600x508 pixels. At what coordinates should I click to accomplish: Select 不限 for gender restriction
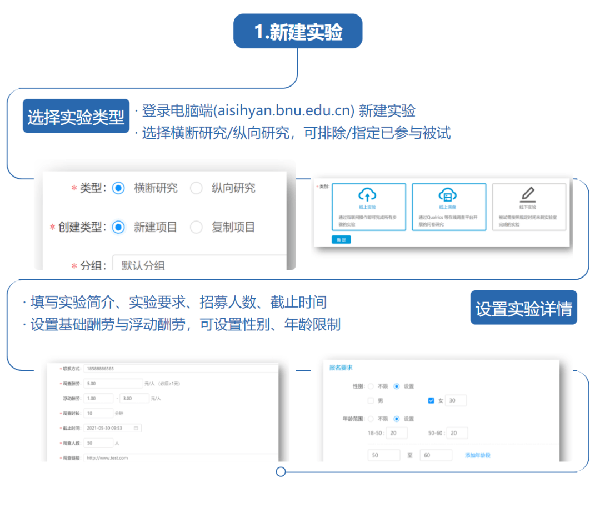369,386
